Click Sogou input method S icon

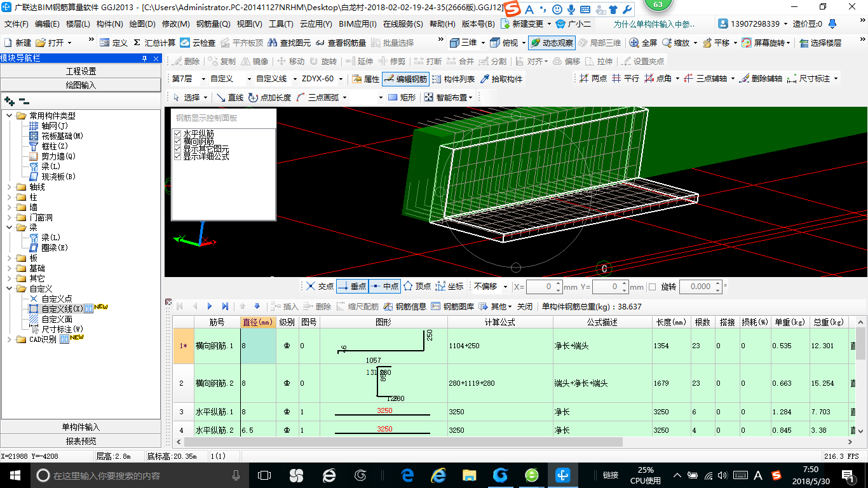512,9
